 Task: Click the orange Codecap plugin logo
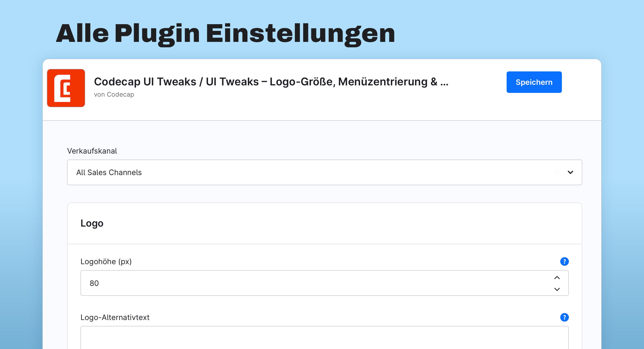coord(66,88)
